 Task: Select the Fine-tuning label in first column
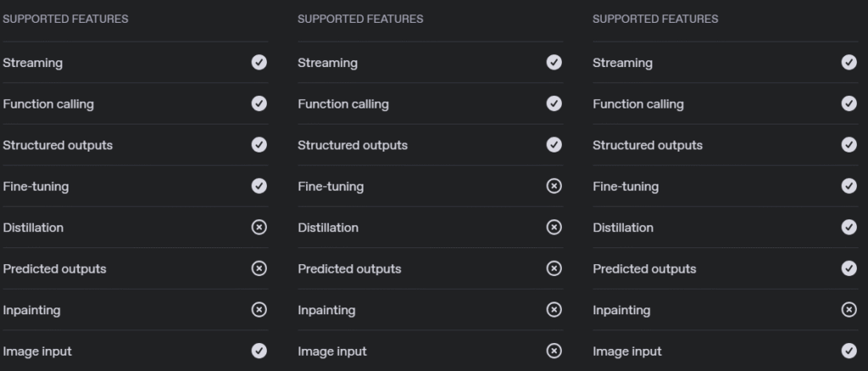36,187
